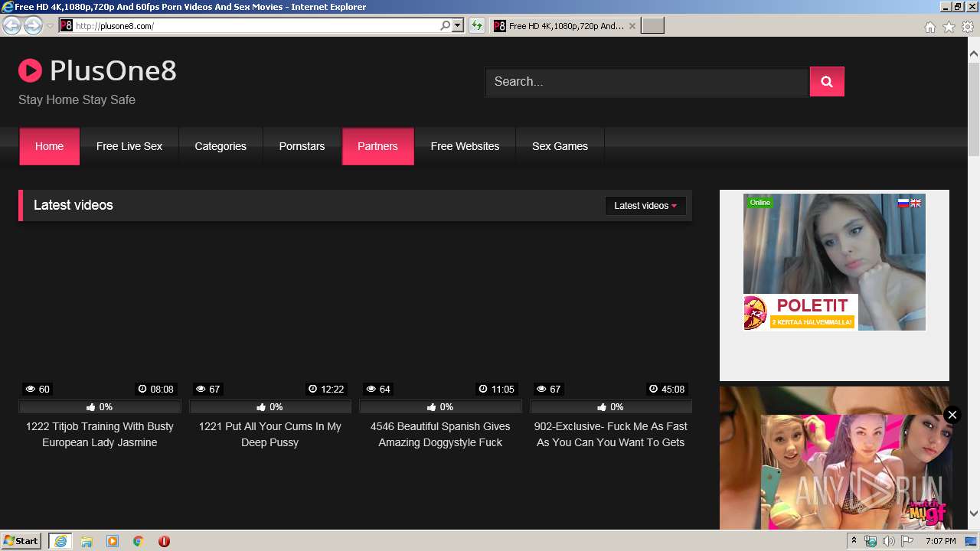Open the Windows Start button
The height and width of the screenshot is (551, 980).
click(21, 541)
